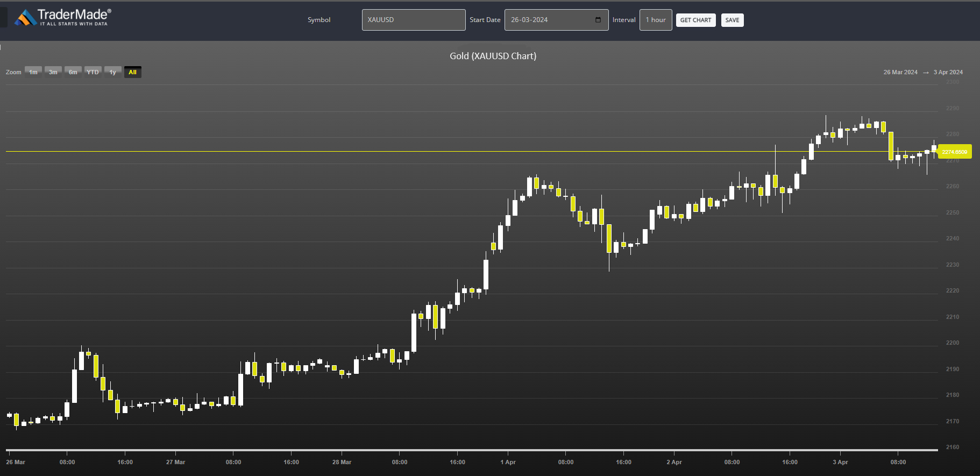Click the SAVE button
The height and width of the screenshot is (476, 980).
pyautogui.click(x=732, y=20)
